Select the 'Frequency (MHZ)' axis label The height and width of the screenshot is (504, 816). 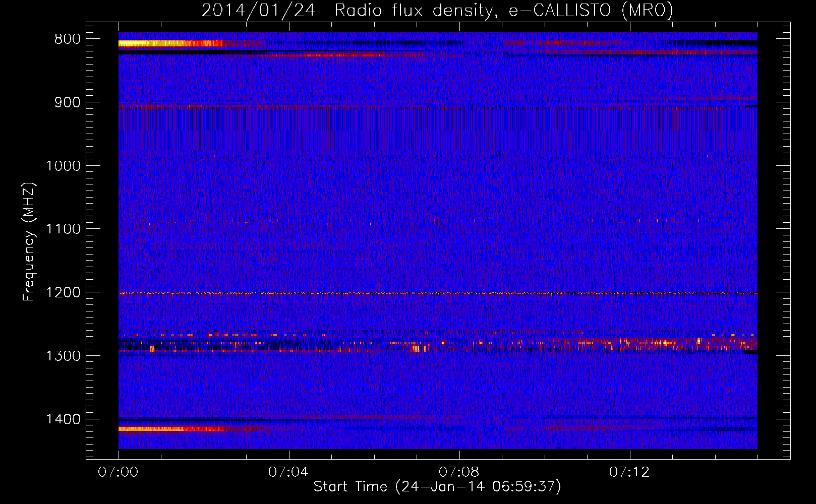pos(29,241)
